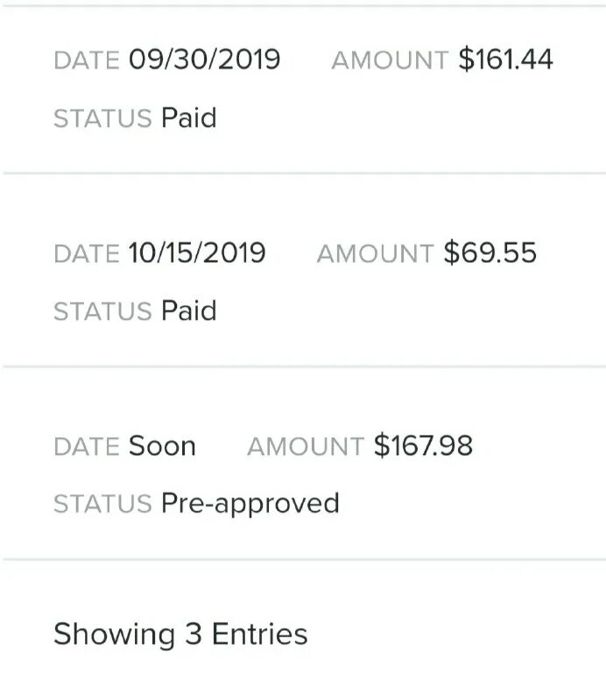
Task: Click the DATE label beside 09/30/2019
Action: [x=86, y=60]
